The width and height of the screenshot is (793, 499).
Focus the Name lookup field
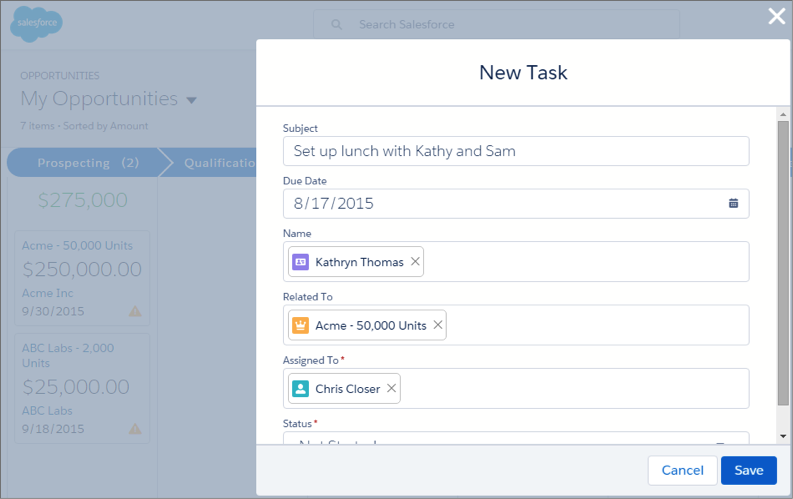516,261
